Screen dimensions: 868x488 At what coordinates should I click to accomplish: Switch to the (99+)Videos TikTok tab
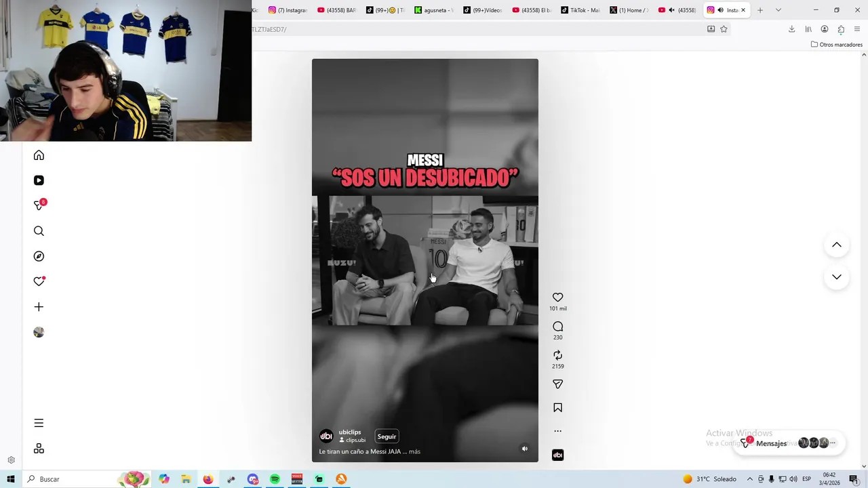tap(483, 10)
